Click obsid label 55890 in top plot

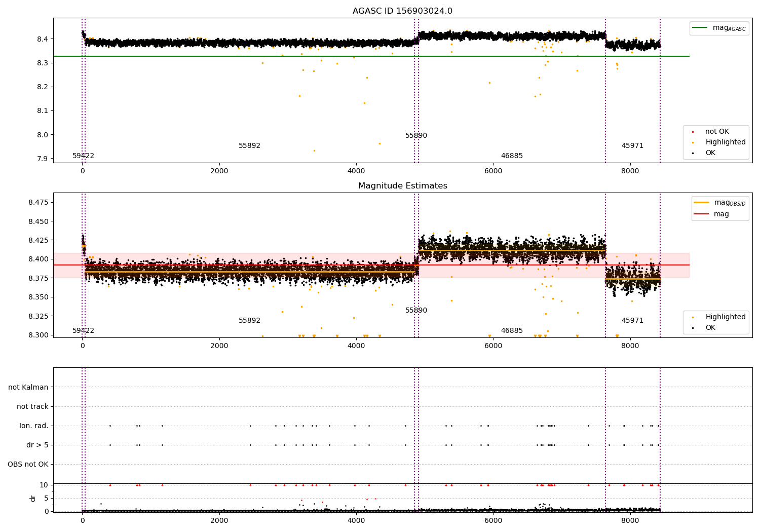click(416, 136)
